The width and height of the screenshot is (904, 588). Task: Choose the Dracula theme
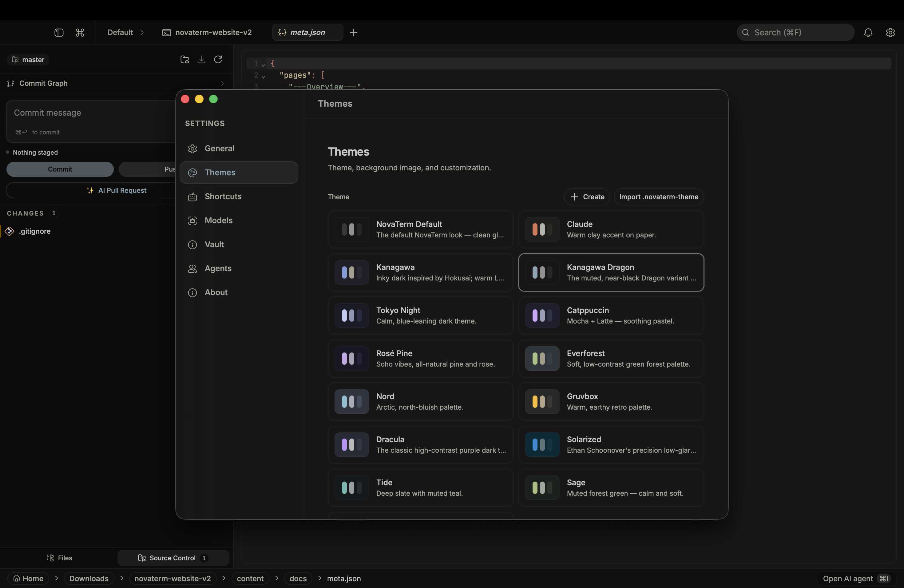[420, 444]
